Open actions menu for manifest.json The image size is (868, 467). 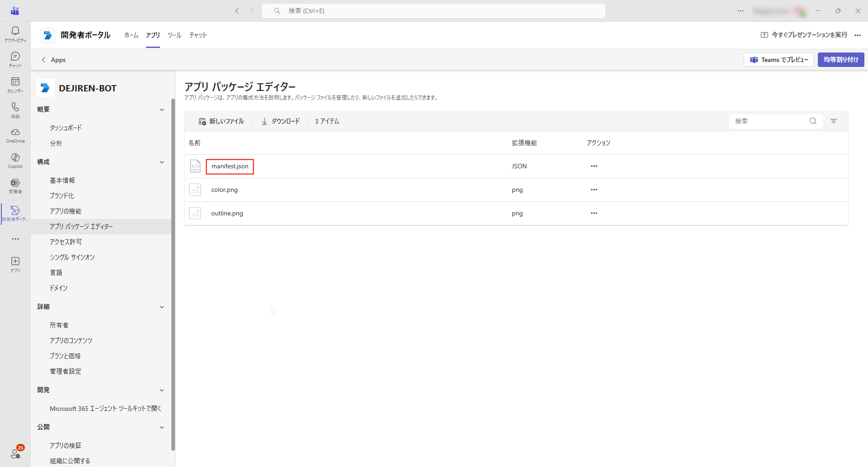tap(594, 166)
